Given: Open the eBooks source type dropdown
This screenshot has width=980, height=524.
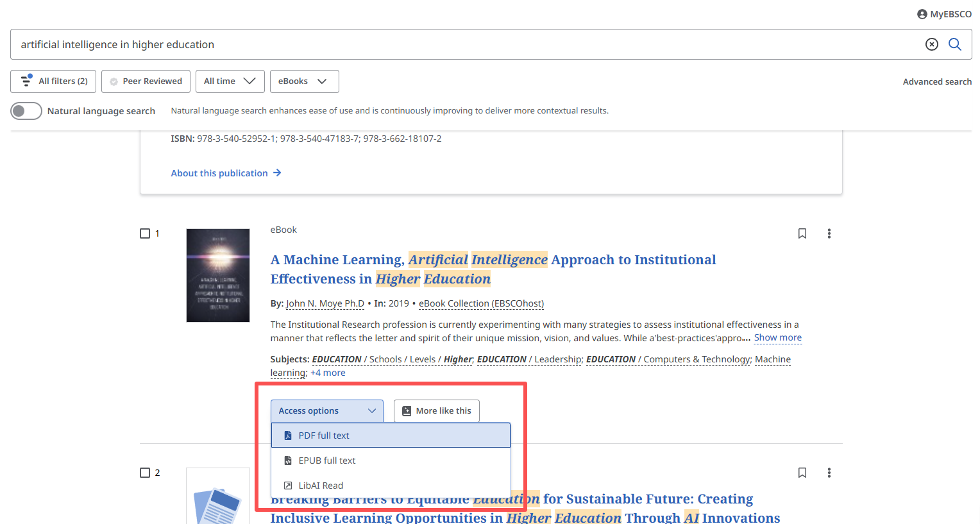Looking at the screenshot, I should pyautogui.click(x=304, y=81).
